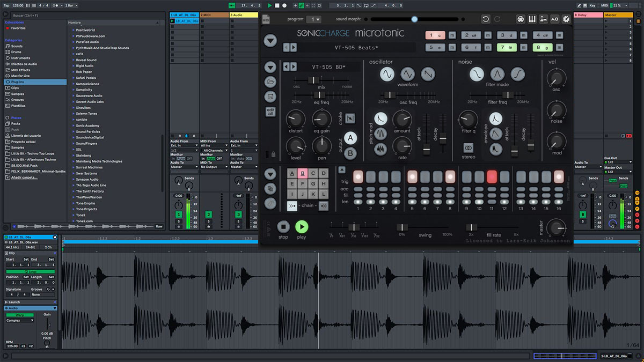644x362 pixels.
Task: Select the decaying pitch mod mode
Action: pyautogui.click(x=380, y=119)
